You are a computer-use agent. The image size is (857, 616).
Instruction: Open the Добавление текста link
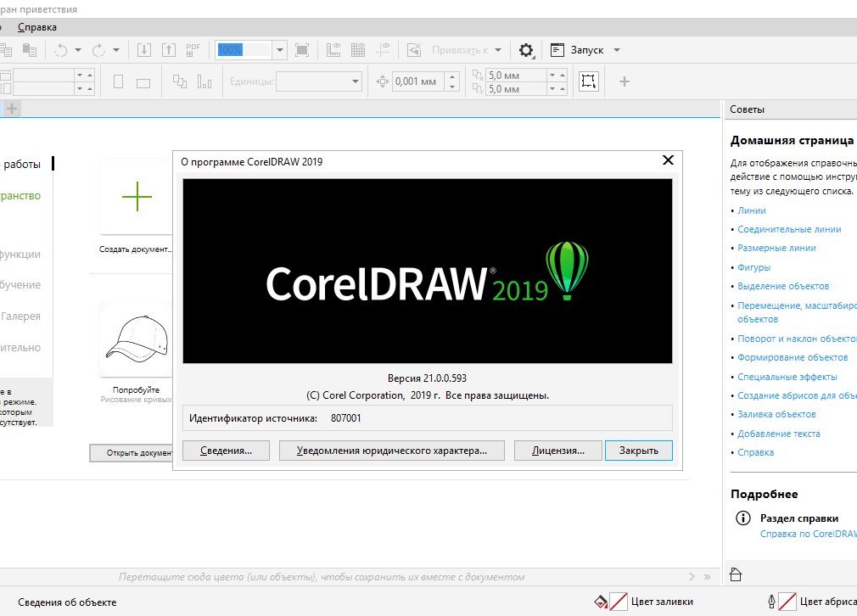pos(779,434)
